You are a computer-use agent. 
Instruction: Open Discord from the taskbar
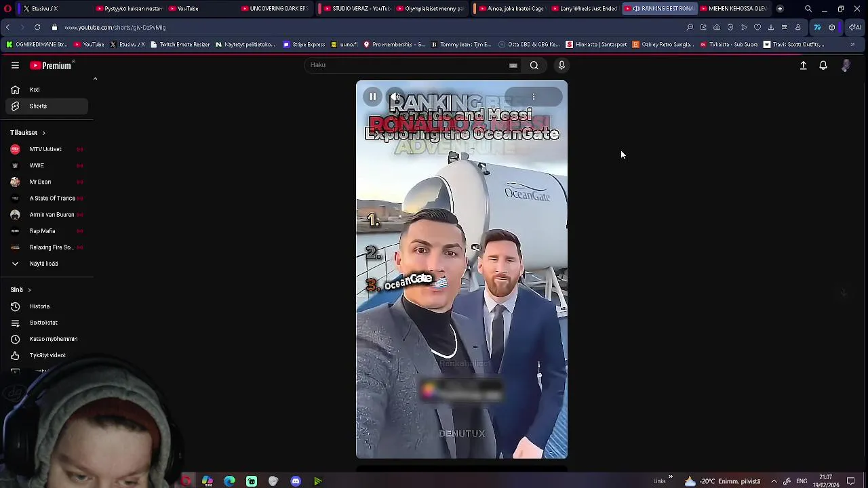tap(296, 481)
